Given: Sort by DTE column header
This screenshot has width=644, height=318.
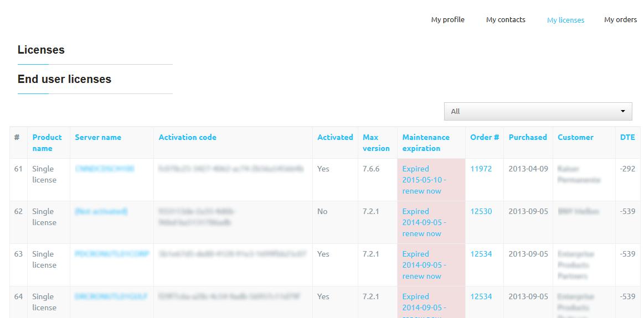Looking at the screenshot, I should (627, 137).
